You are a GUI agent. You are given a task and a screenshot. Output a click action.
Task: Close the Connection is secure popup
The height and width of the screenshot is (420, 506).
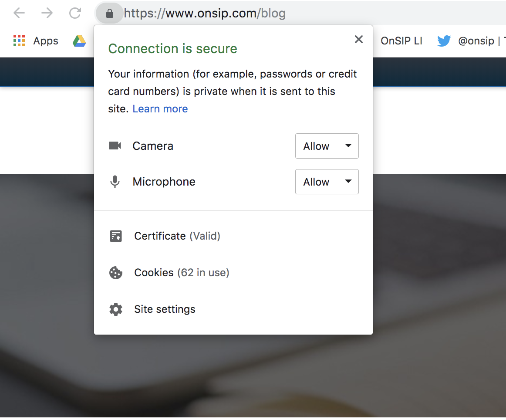358,39
